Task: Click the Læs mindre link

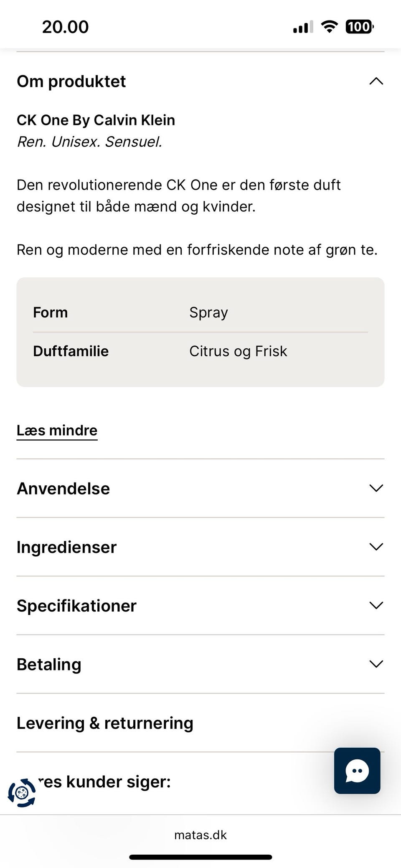Action: 57,430
